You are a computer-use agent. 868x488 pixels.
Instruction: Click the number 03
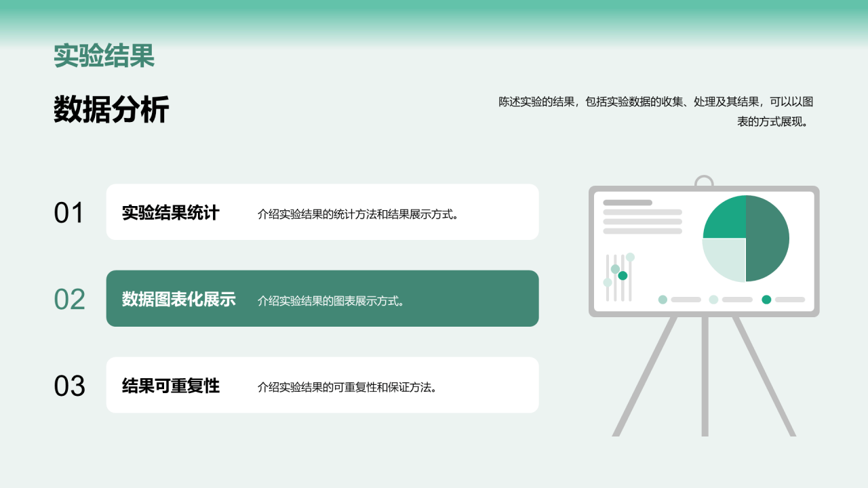[x=69, y=386]
